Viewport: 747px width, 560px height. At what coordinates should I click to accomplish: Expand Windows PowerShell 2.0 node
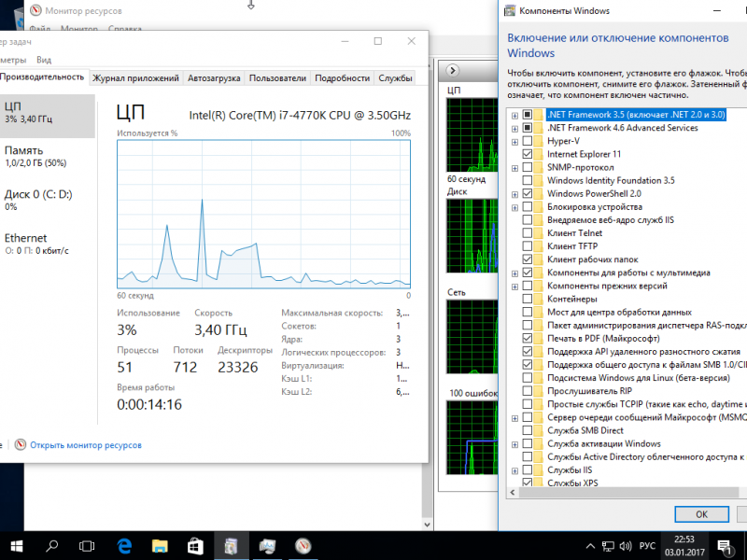[x=514, y=194]
